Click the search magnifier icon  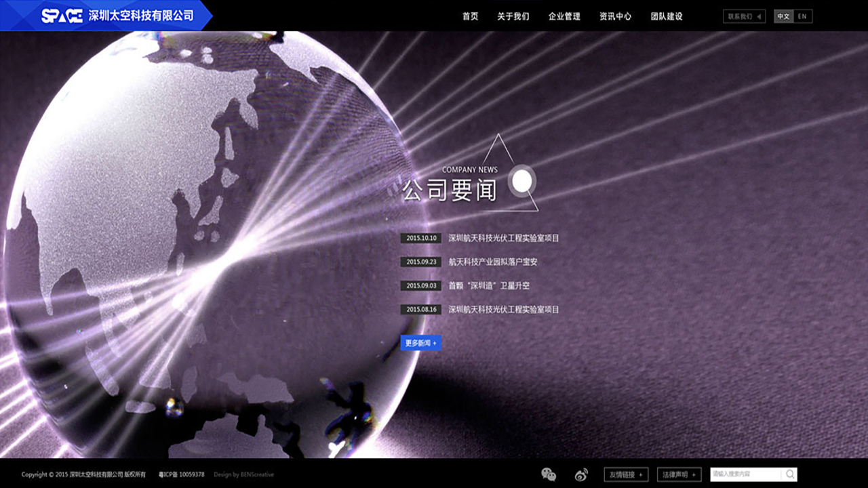[x=790, y=474]
